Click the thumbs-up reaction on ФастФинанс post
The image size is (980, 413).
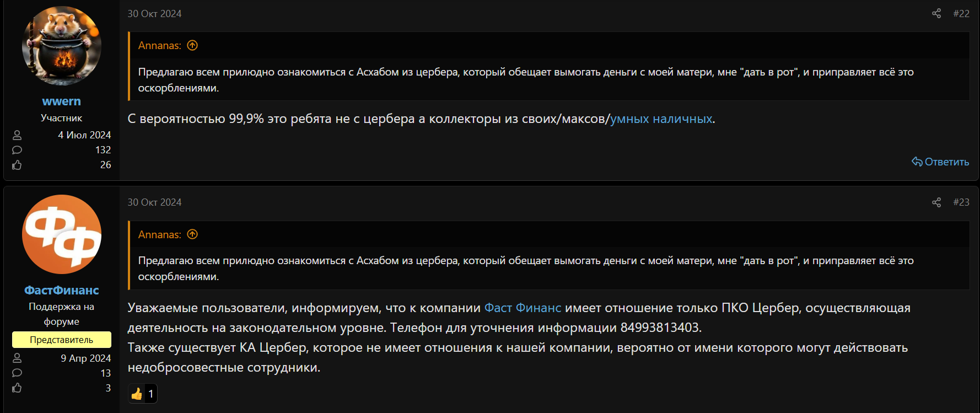[137, 394]
